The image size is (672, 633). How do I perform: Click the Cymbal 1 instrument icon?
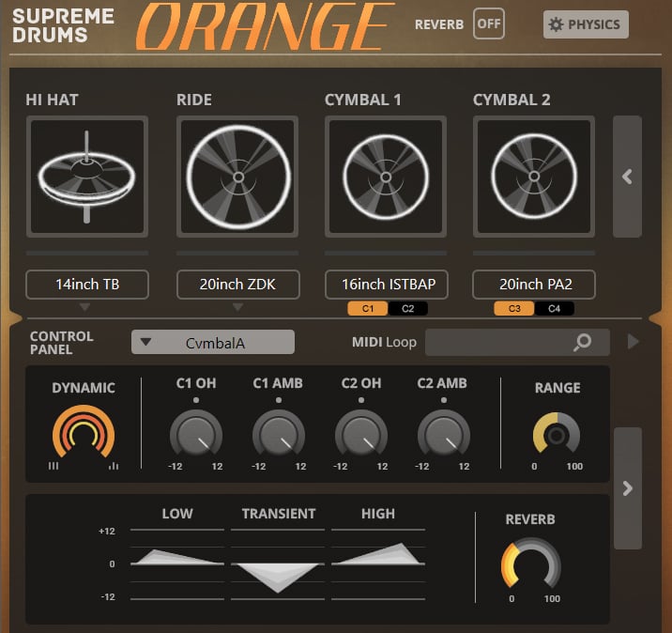point(386,177)
